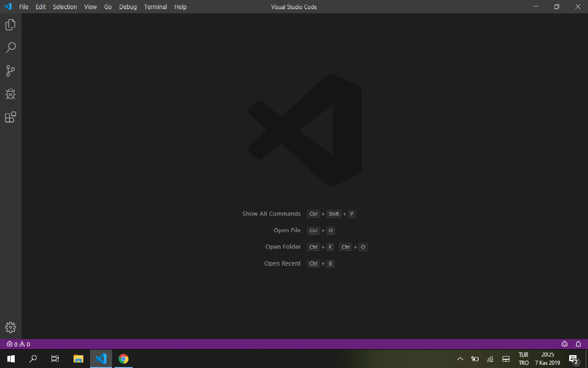This screenshot has width=588, height=368.
Task: Open notifications using the status bar bell
Action: tap(578, 344)
